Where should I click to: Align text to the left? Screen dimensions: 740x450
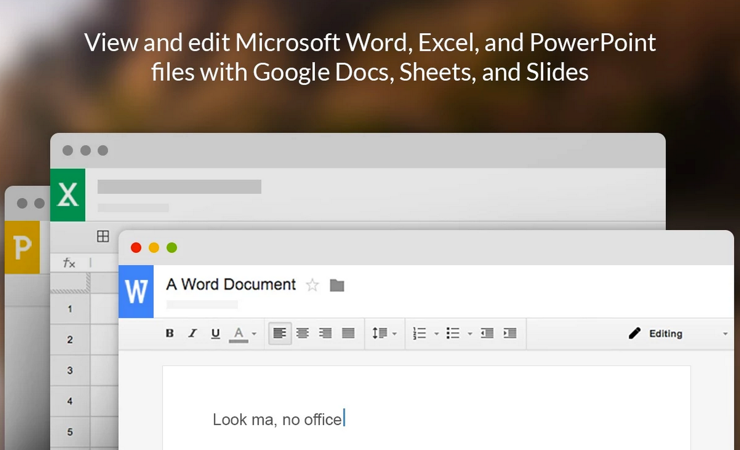(x=280, y=333)
